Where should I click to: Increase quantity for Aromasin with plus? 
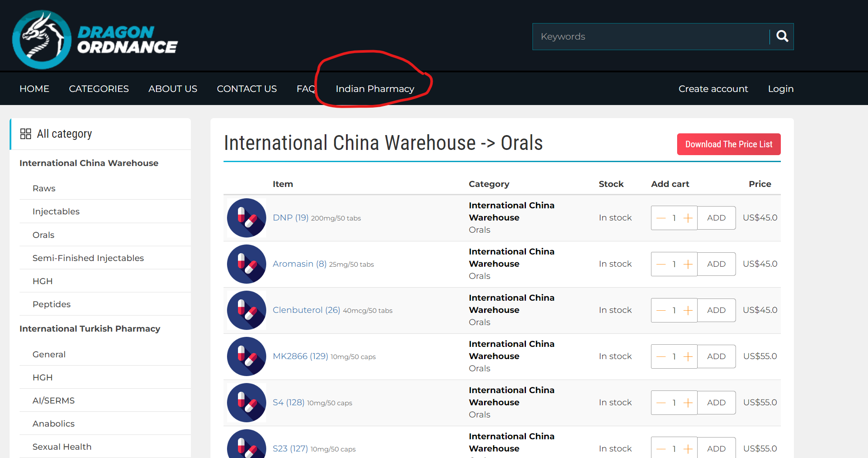click(x=688, y=264)
